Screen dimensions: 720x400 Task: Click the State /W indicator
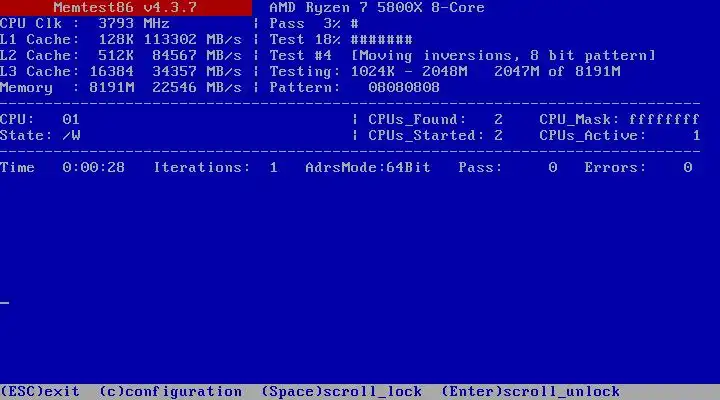(40, 135)
